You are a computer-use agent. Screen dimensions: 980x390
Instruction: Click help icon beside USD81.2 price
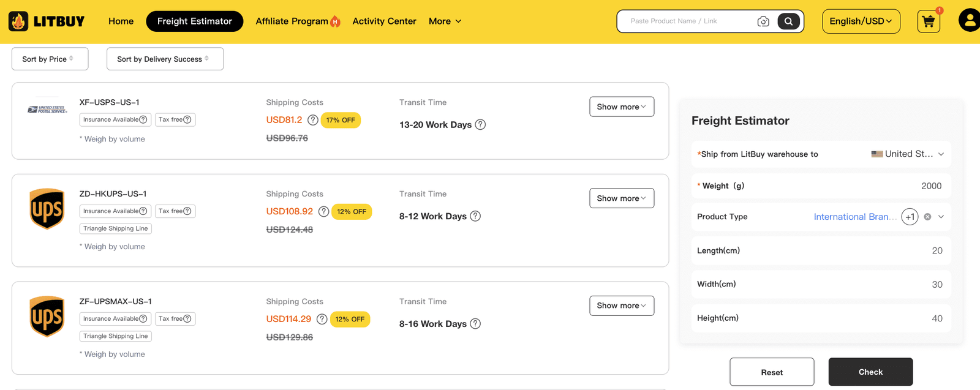pos(312,120)
